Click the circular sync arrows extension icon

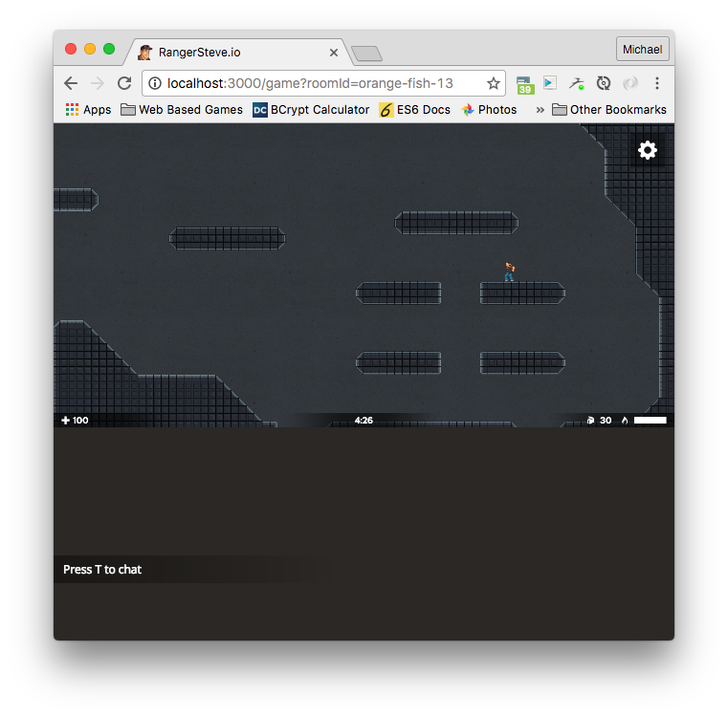[604, 83]
